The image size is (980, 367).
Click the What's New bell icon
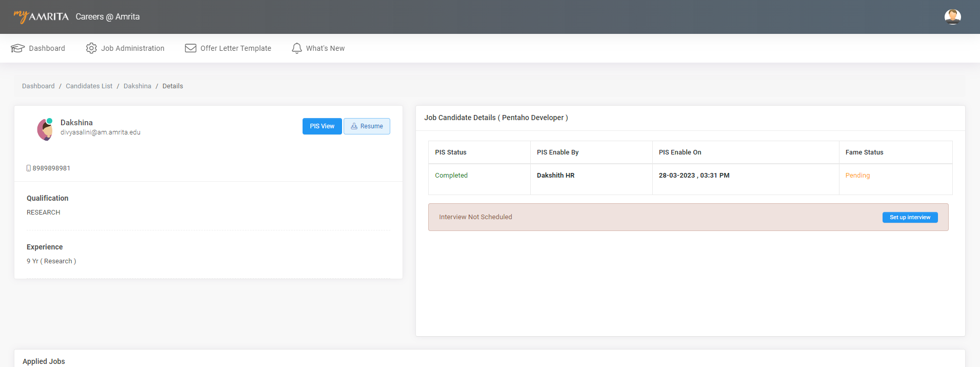pos(297,48)
